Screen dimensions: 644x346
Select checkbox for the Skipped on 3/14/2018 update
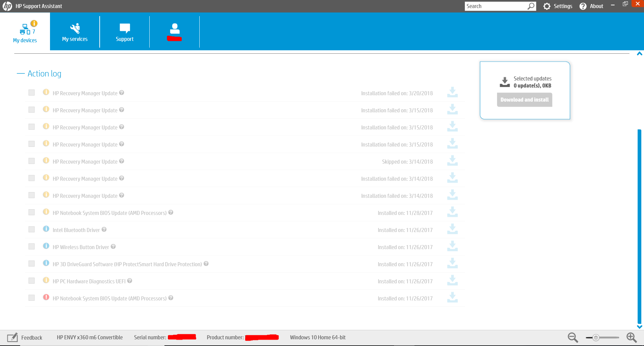point(32,161)
